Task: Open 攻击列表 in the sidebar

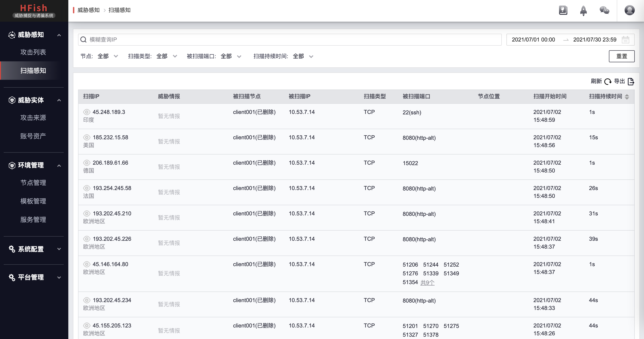Action: [x=33, y=52]
